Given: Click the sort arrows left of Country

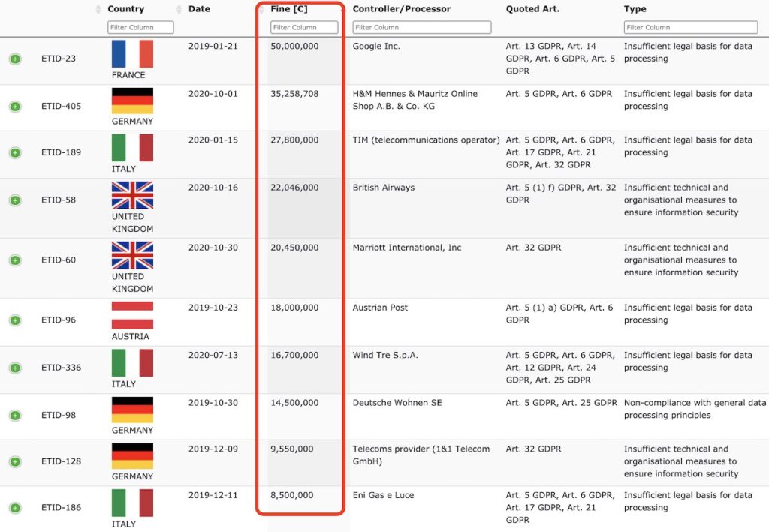Looking at the screenshot, I should pyautogui.click(x=98, y=9).
